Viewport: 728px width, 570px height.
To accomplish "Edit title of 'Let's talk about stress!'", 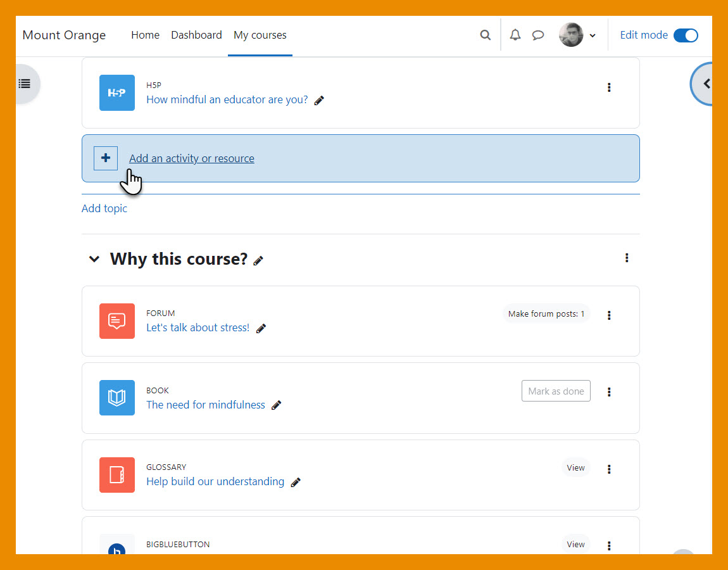I will tap(261, 328).
